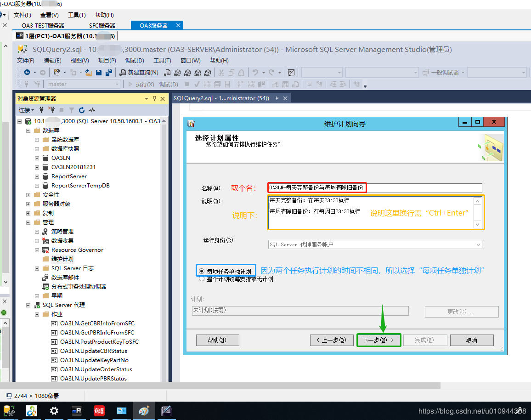531x420 pixels.
Task: Open the outer window Tools menu
Action: click(x=77, y=15)
